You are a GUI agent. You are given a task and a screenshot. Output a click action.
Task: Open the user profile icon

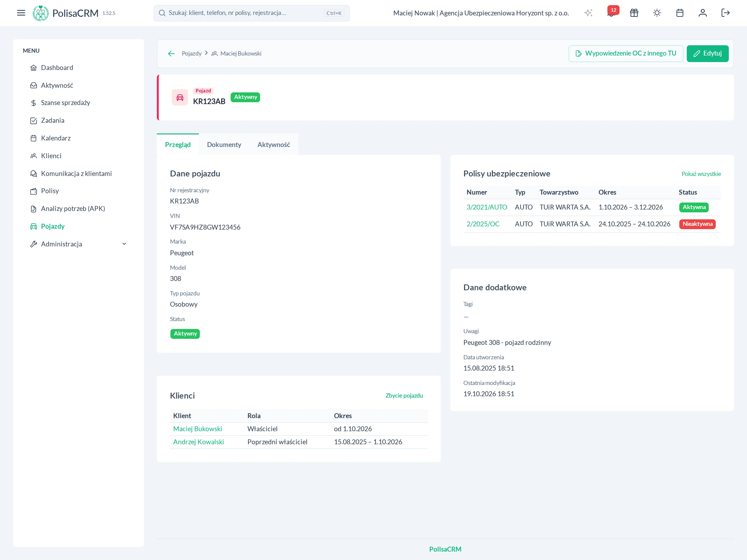tap(702, 13)
